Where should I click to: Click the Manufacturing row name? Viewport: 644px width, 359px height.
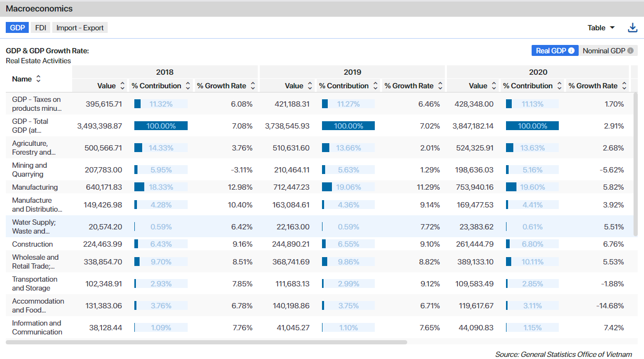click(x=35, y=187)
